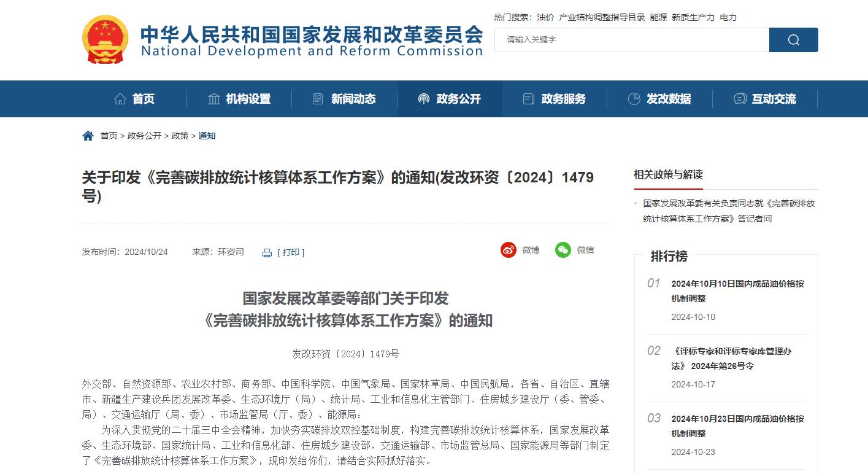This screenshot has width=868, height=474.
Task: Click the 互动交流 chat bubble icon
Action: tap(740, 99)
